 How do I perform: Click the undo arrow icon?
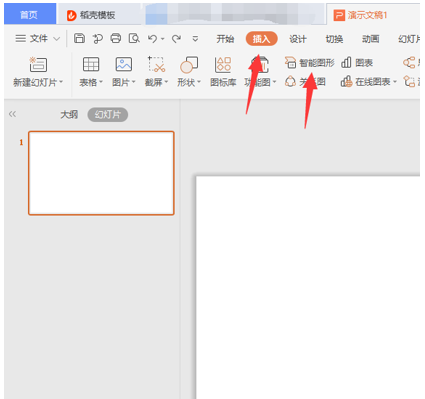pos(152,39)
